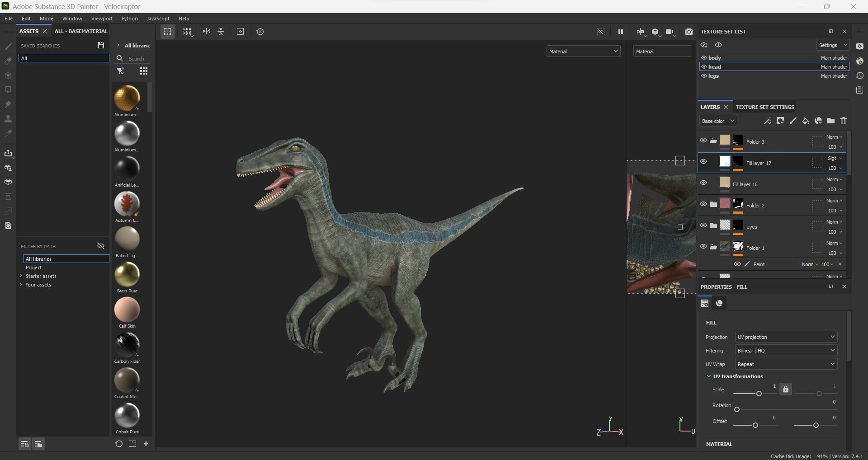Add a mask to the layer
Viewport: 868px width, 460px height.
(x=780, y=121)
